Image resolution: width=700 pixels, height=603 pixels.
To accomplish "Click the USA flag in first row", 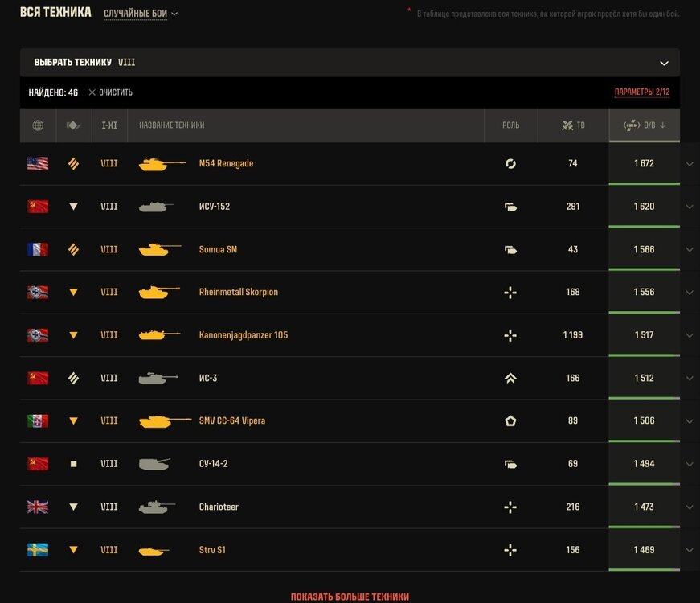I will (x=38, y=163).
